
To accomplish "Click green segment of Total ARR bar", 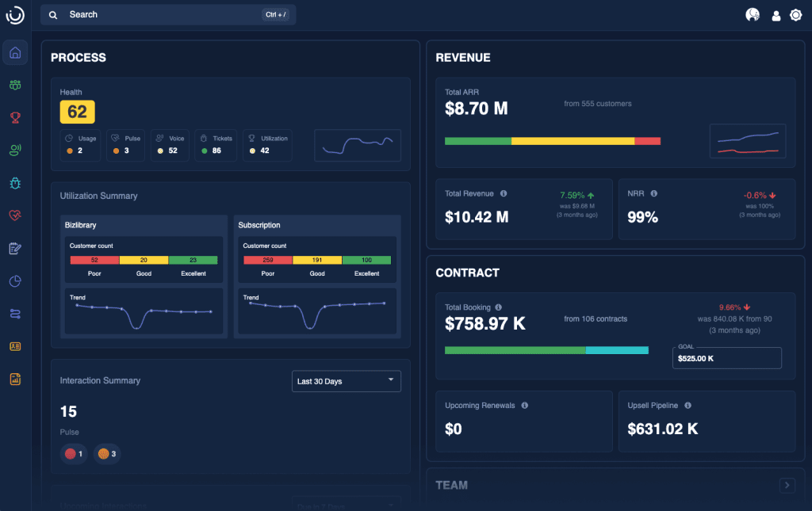I will 478,141.
